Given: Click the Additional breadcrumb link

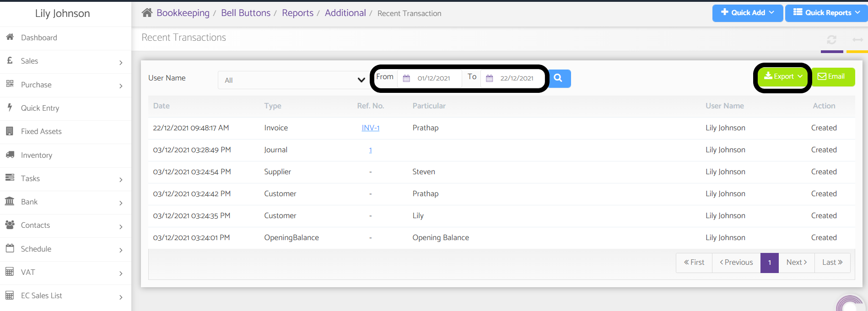Looking at the screenshot, I should pyautogui.click(x=345, y=13).
